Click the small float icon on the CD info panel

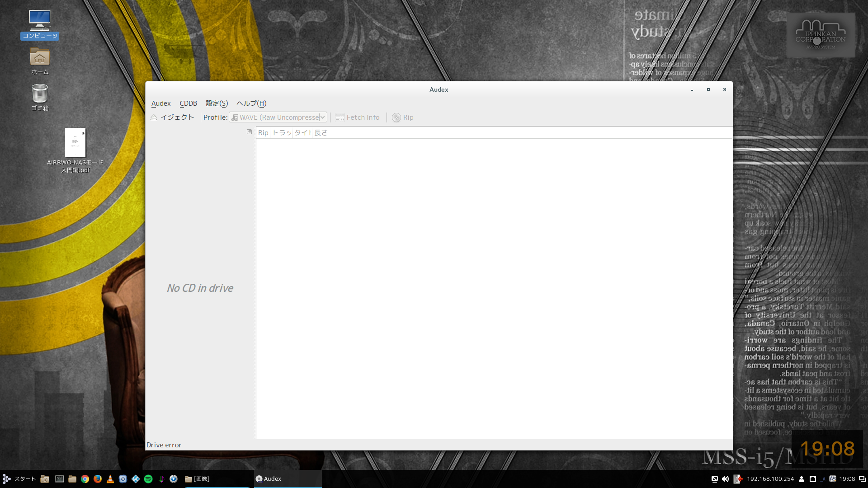coord(249,132)
